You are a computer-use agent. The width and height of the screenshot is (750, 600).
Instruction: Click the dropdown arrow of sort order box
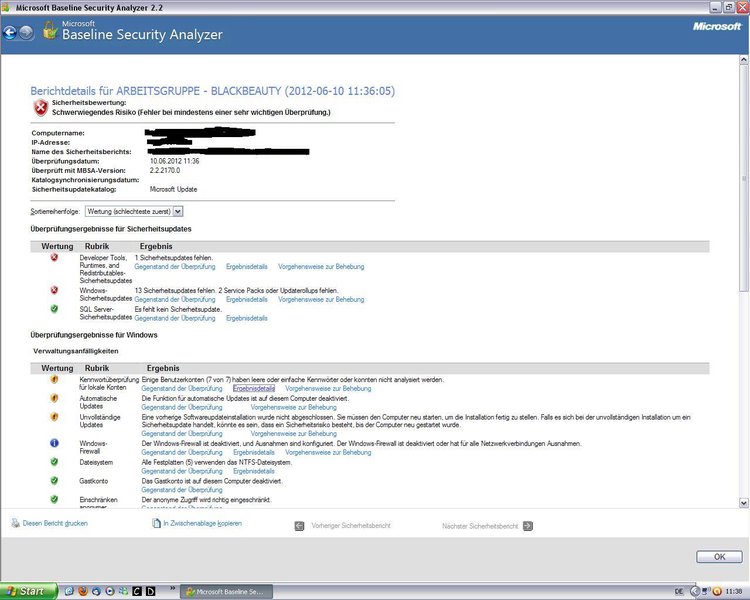(177, 211)
